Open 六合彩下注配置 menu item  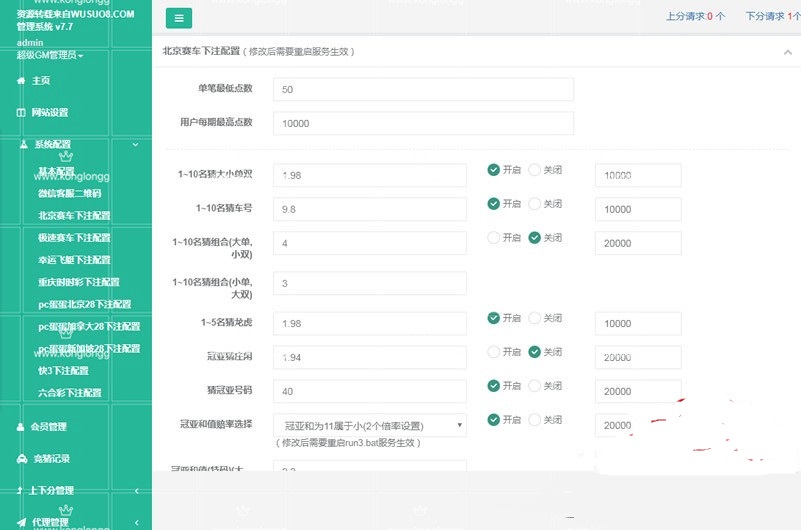[x=69, y=393]
